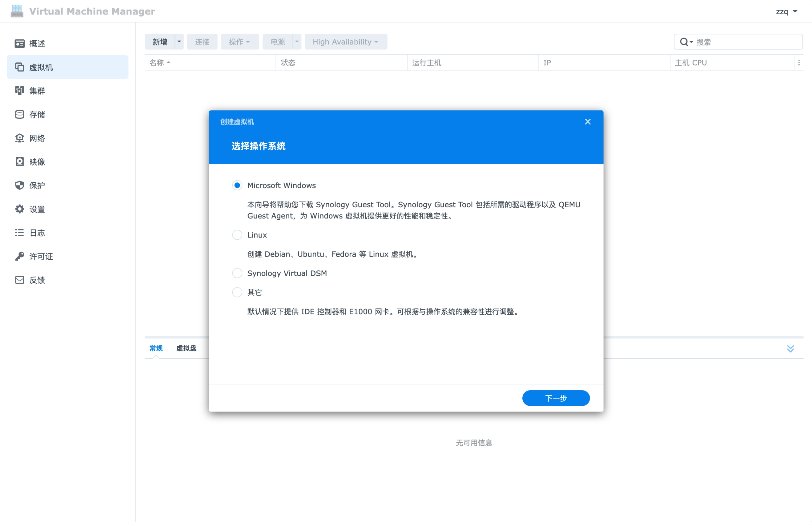This screenshot has height=522, width=812.
Task: Click the 新增 create button
Action: (x=160, y=42)
